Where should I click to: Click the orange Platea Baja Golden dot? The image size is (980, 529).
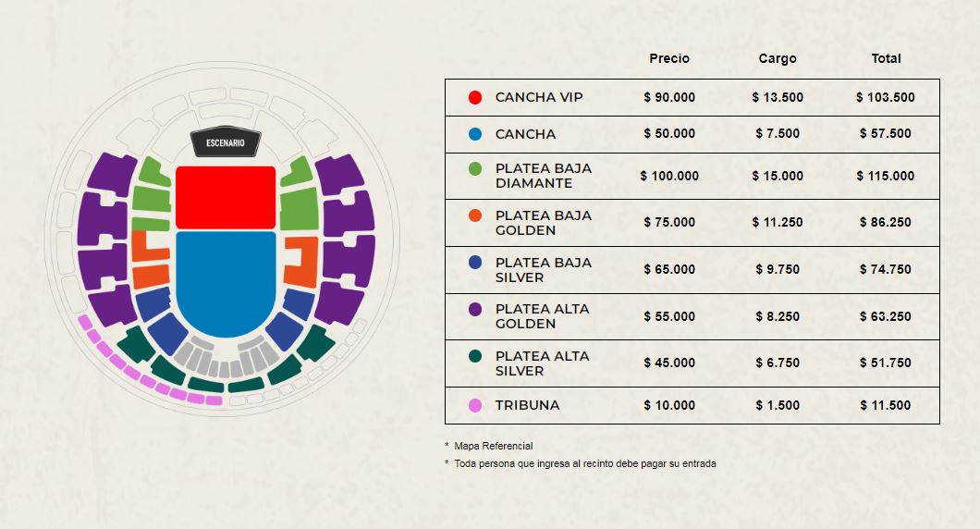click(x=475, y=215)
